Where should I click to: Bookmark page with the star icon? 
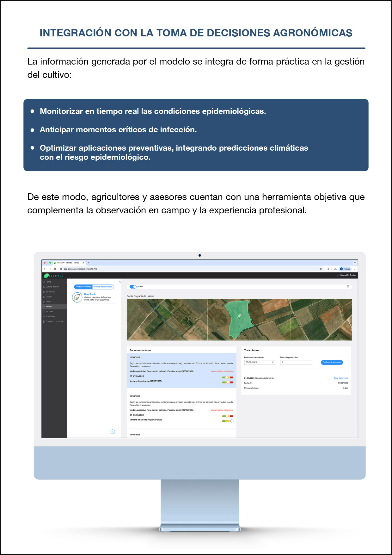321,269
